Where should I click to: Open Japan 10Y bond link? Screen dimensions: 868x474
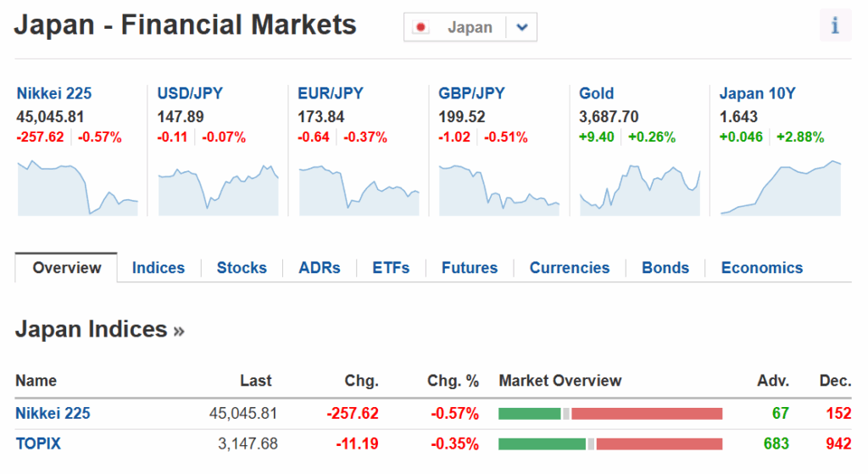757,93
